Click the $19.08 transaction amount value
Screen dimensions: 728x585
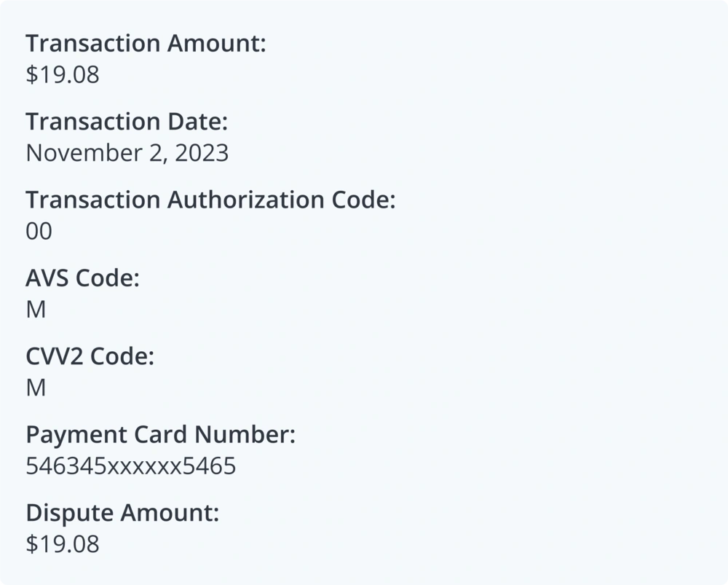(x=63, y=75)
